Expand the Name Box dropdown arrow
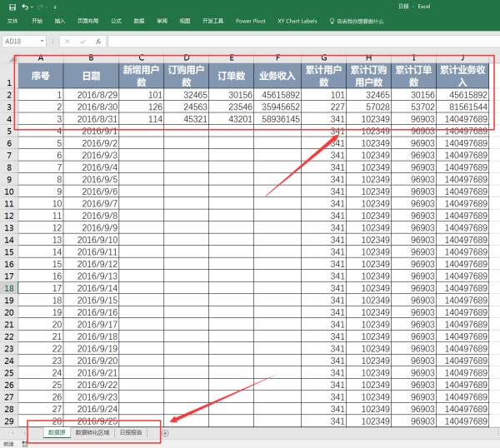The height and width of the screenshot is (448, 500). click(x=42, y=42)
